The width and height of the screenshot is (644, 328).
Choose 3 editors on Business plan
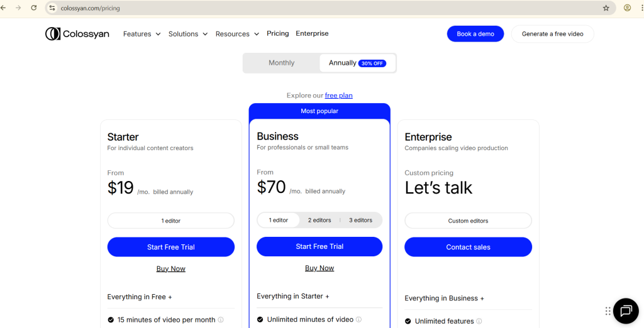tap(360, 221)
